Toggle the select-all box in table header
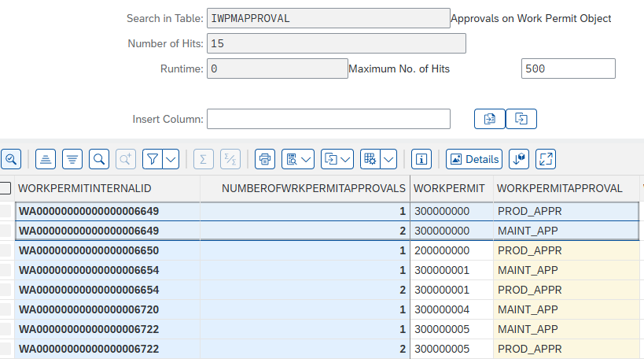The height and width of the screenshot is (359, 644). [x=6, y=188]
